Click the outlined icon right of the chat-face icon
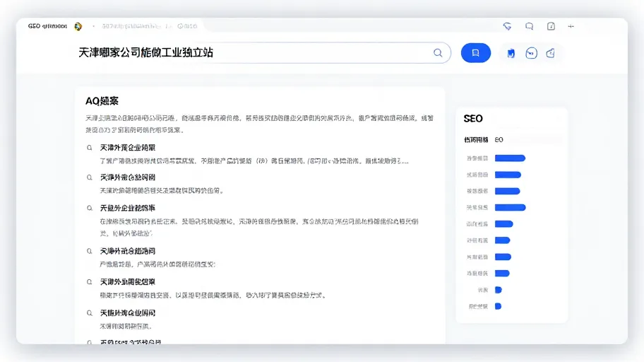 550,53
